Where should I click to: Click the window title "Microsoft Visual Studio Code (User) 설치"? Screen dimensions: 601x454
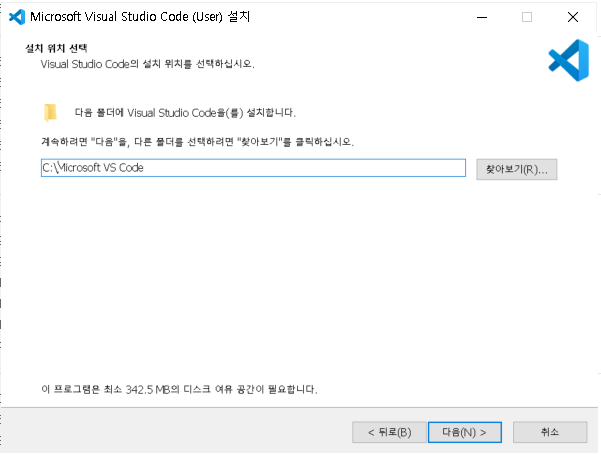point(140,17)
